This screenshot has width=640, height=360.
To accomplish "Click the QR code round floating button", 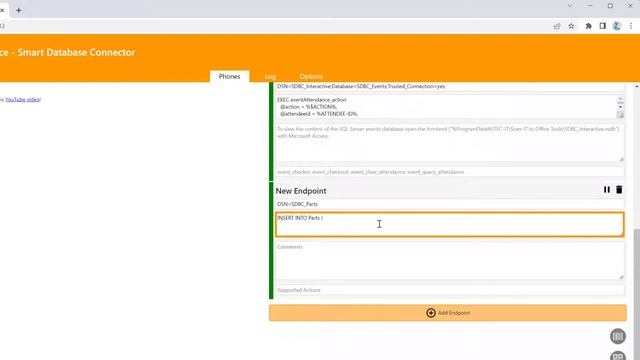I will [x=618, y=356].
